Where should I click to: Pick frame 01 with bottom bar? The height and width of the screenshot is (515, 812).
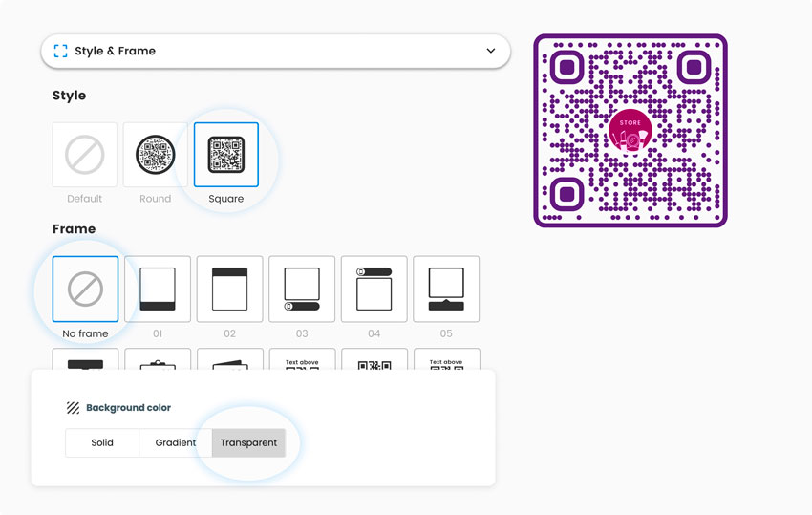click(158, 289)
